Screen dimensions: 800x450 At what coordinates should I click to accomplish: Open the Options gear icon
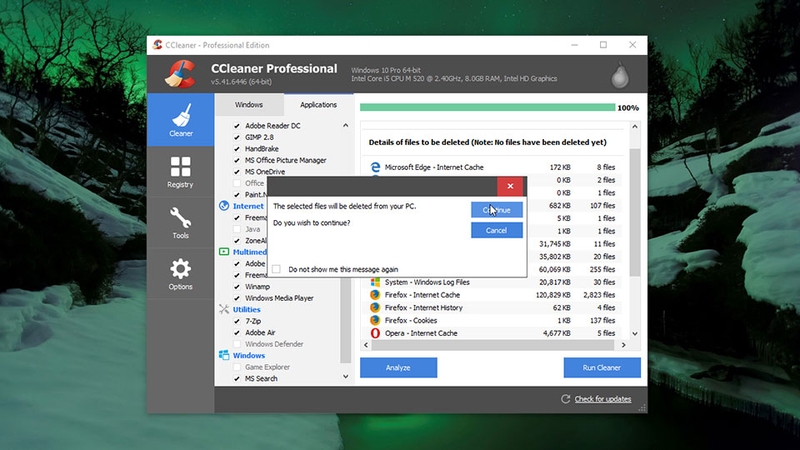[x=181, y=269]
